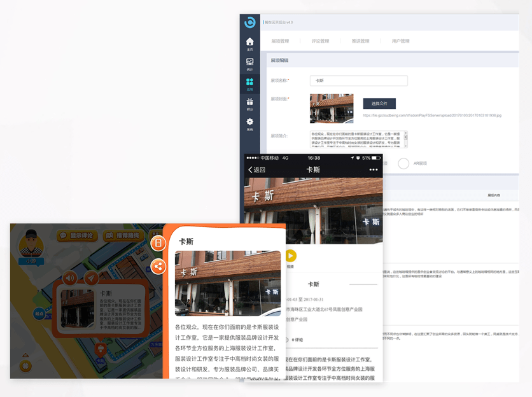The height and width of the screenshot is (397, 532).
Task: Switch to the 展项管理 tab
Action: click(x=280, y=41)
